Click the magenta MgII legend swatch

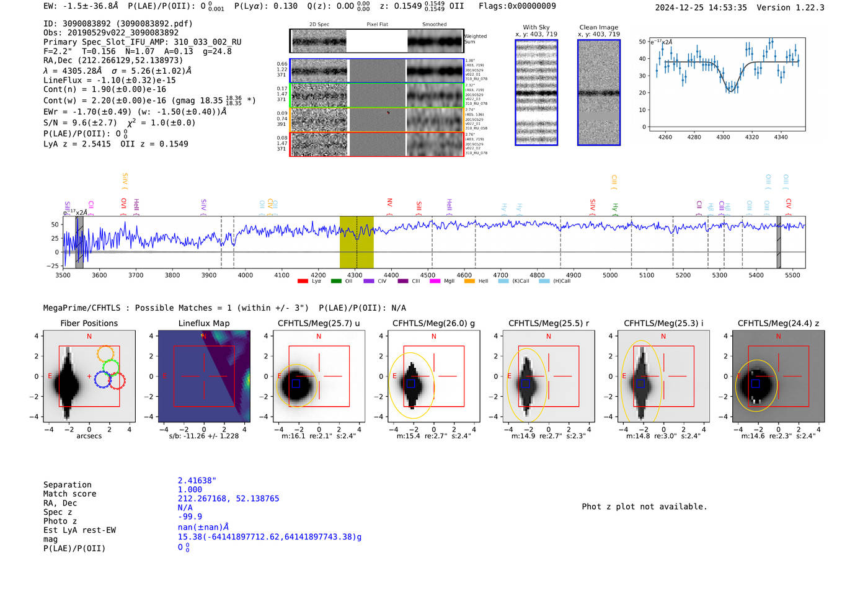click(x=435, y=281)
